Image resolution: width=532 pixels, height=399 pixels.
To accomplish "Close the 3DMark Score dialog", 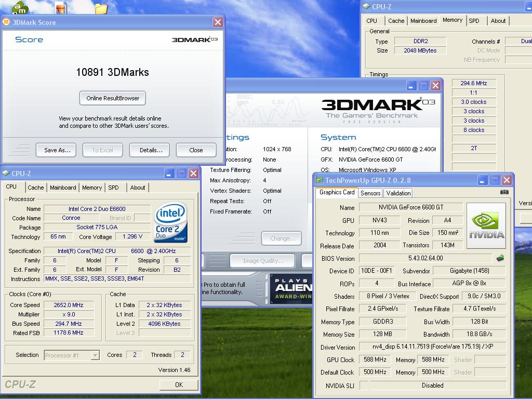I will pos(218,22).
